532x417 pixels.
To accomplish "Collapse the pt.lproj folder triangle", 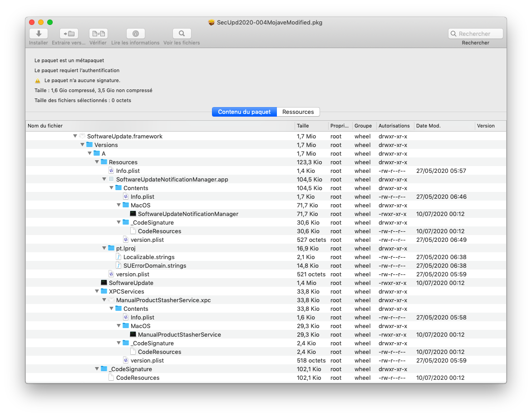I will (x=104, y=248).
